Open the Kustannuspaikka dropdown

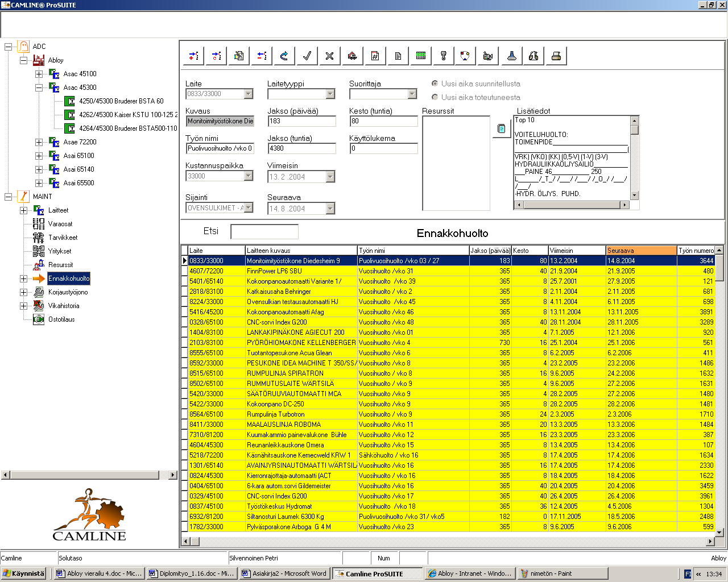[249, 176]
